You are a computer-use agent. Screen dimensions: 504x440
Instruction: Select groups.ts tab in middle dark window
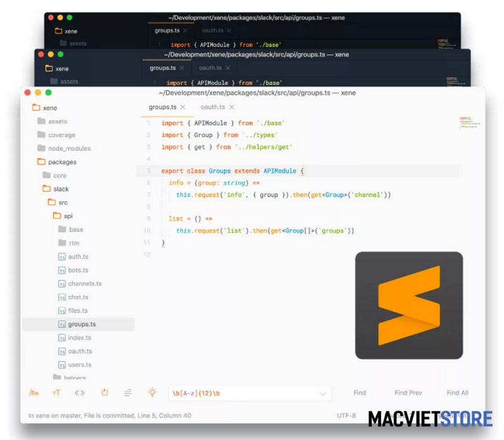(x=163, y=68)
